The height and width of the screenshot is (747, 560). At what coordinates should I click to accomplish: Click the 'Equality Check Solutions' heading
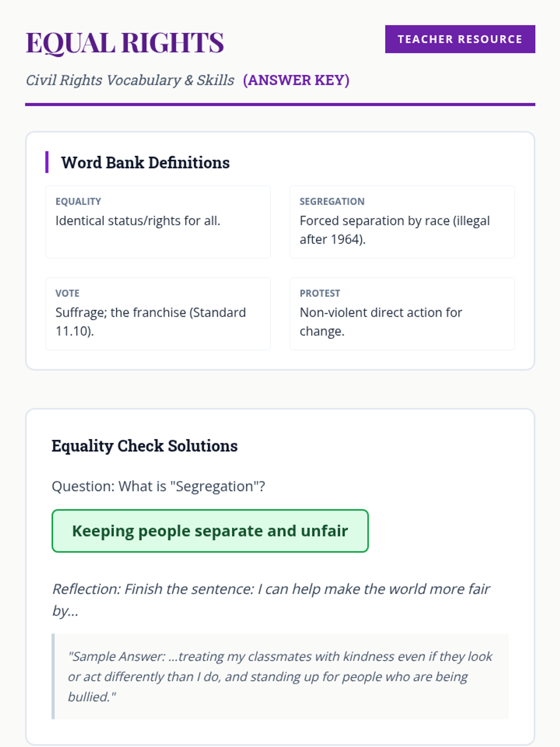pos(145,446)
